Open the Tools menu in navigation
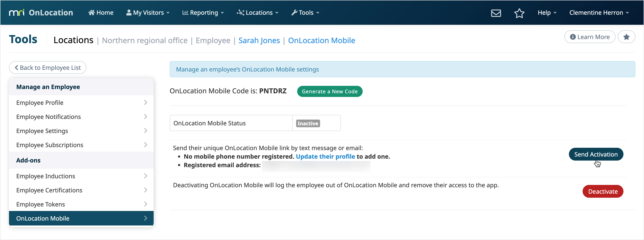The height and width of the screenshot is (240, 644). 305,12
